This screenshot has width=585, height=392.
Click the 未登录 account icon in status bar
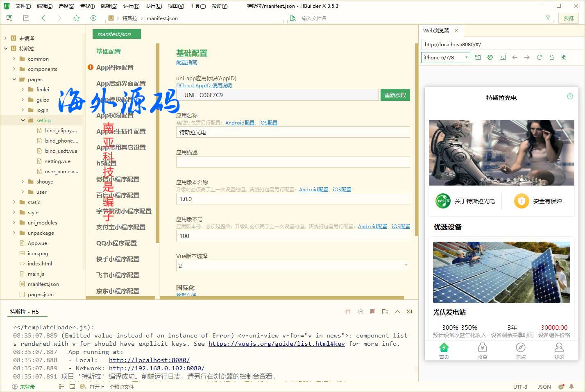(14, 387)
